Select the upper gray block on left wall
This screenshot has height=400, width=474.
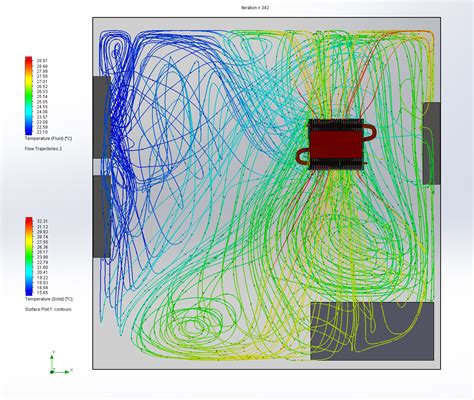point(102,117)
